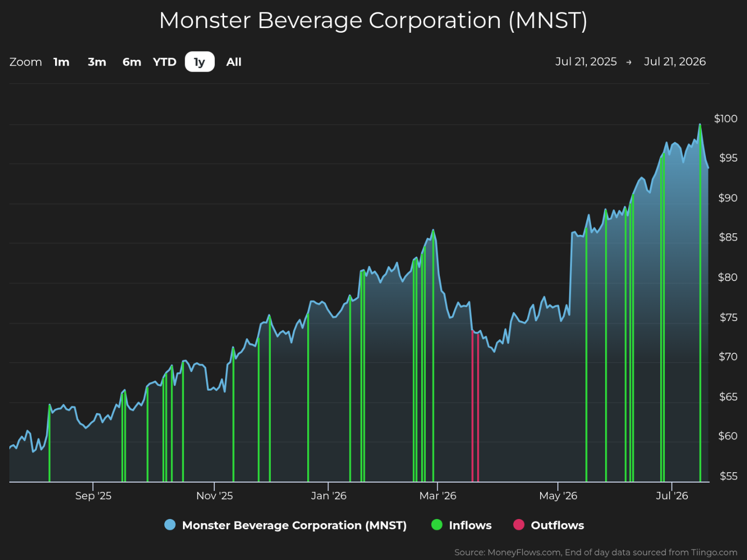Click the $70 price axis label
The height and width of the screenshot is (560, 747).
728,357
